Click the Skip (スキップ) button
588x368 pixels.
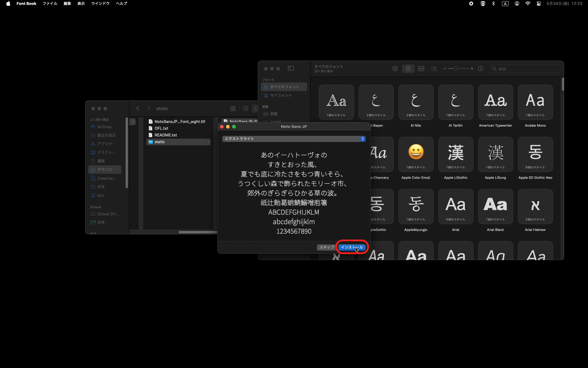327,247
